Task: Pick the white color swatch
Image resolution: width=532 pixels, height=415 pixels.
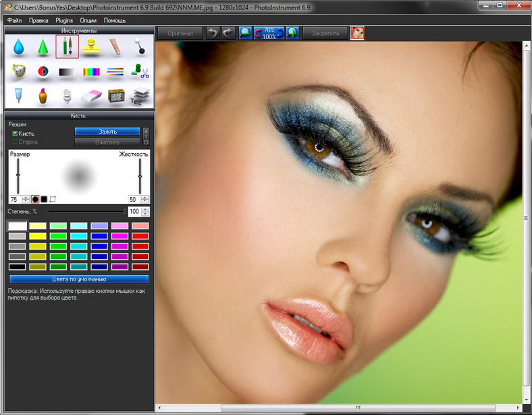Action: 18,226
